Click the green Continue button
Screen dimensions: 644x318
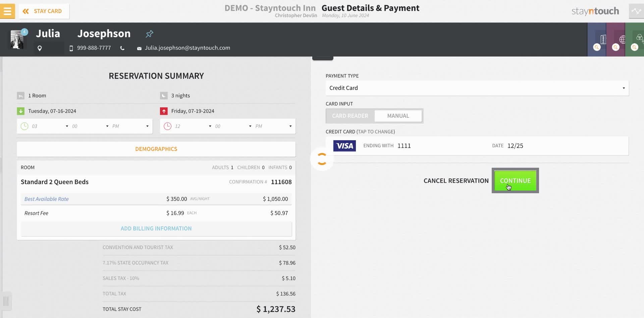pyautogui.click(x=515, y=180)
